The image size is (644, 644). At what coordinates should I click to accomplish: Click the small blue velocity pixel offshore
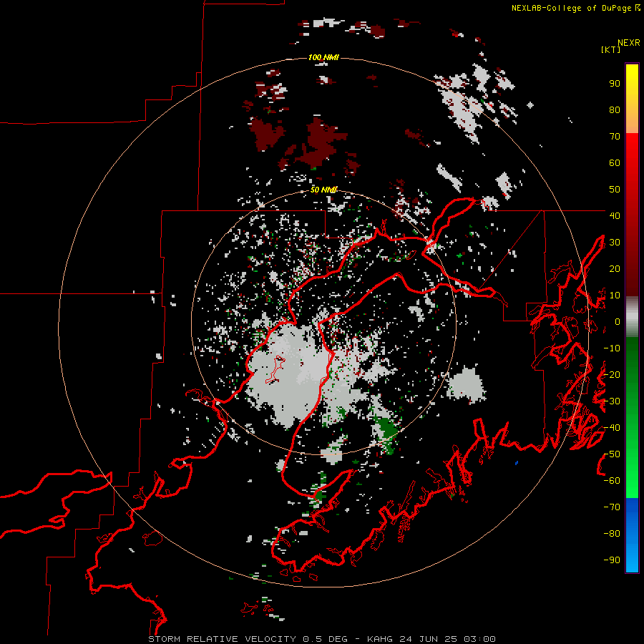[516, 463]
